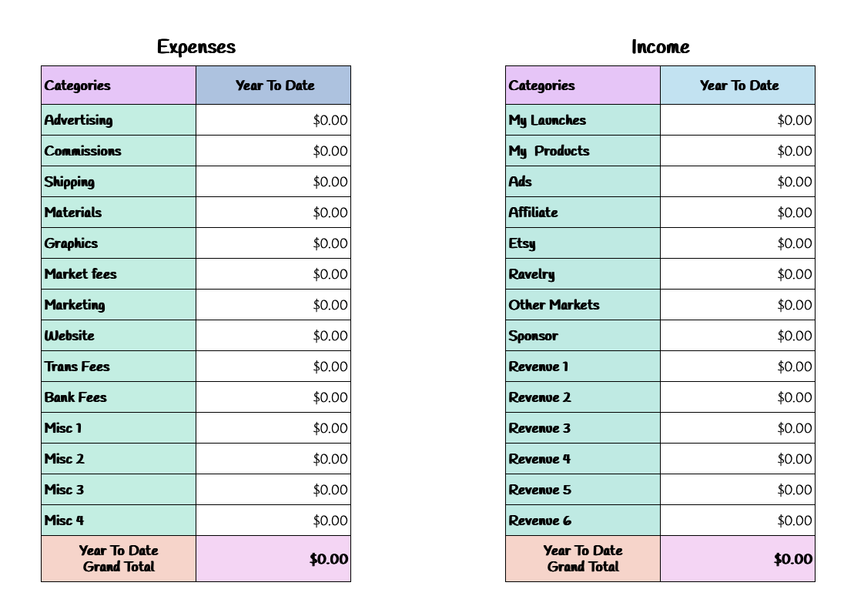Select the Affiliate income amount cell
Viewport: 844px width, 616px height.
pyautogui.click(x=738, y=213)
